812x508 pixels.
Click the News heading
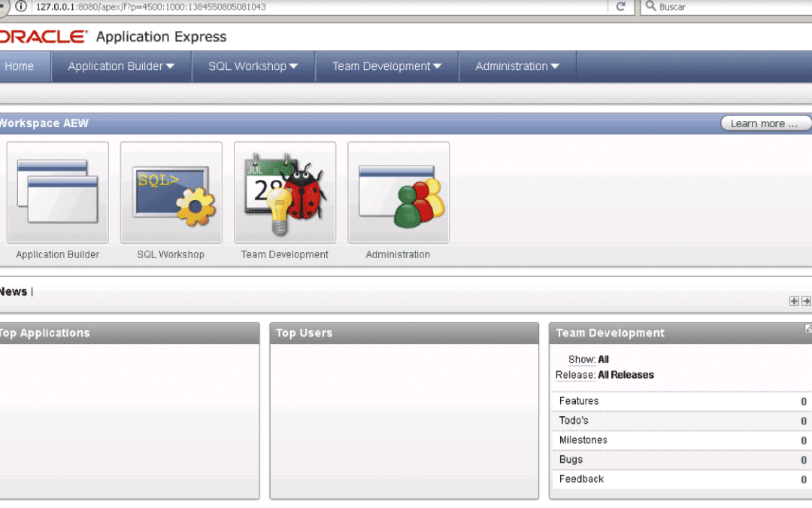(x=14, y=292)
